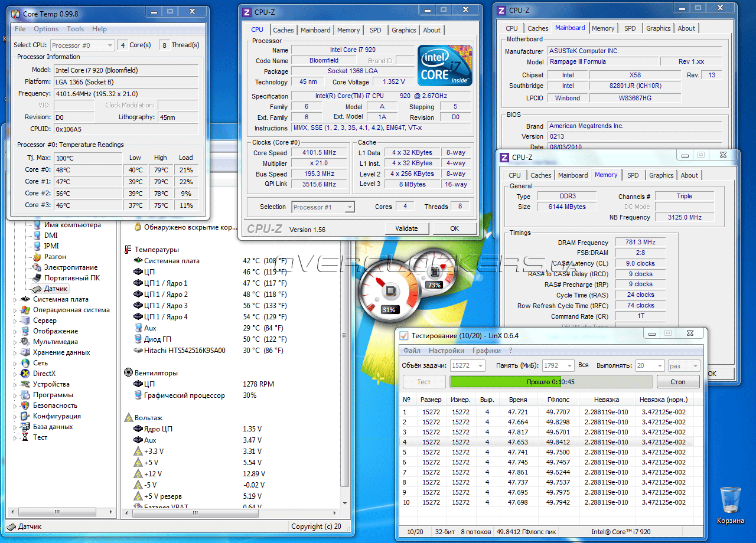Switch to SPD tab in the CPU-Z Memory window
The height and width of the screenshot is (543, 756).
coord(633,175)
